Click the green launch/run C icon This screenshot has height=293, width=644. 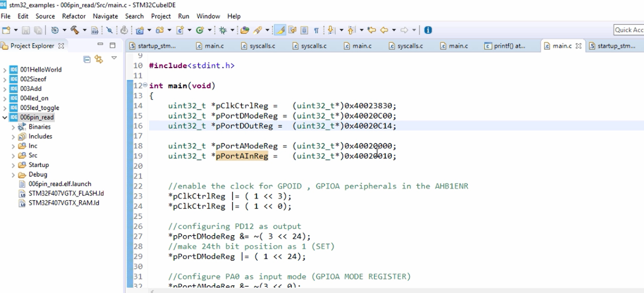tap(200, 30)
